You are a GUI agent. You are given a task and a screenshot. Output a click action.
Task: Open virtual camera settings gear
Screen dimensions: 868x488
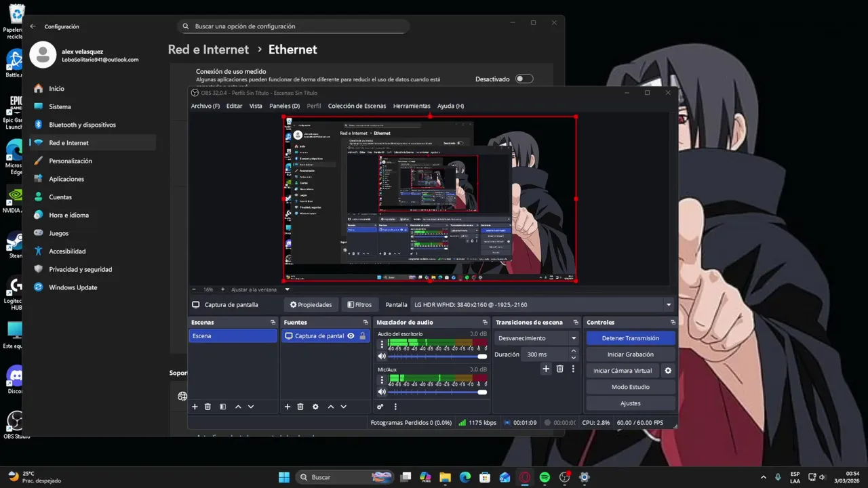pos(668,371)
